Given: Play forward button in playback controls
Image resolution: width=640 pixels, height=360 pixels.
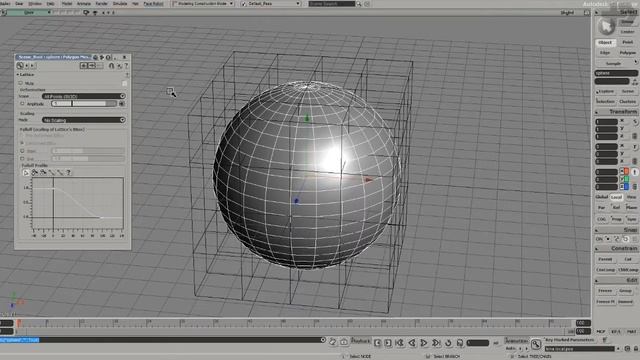Looking at the screenshot, I should pos(424,343).
